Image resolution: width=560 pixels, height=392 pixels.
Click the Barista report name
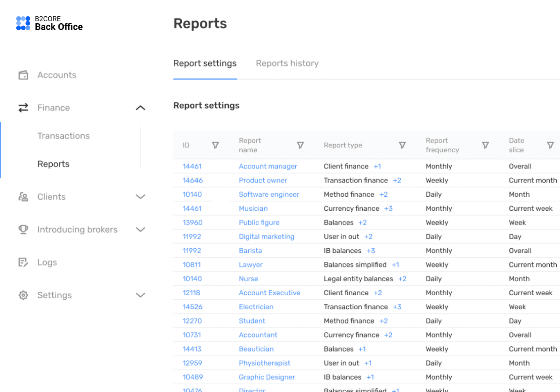coord(250,251)
